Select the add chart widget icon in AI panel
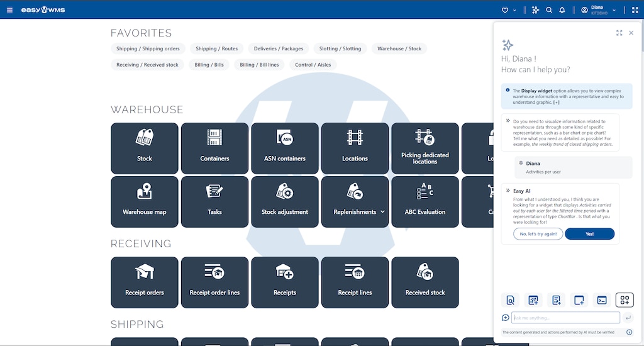 point(533,300)
